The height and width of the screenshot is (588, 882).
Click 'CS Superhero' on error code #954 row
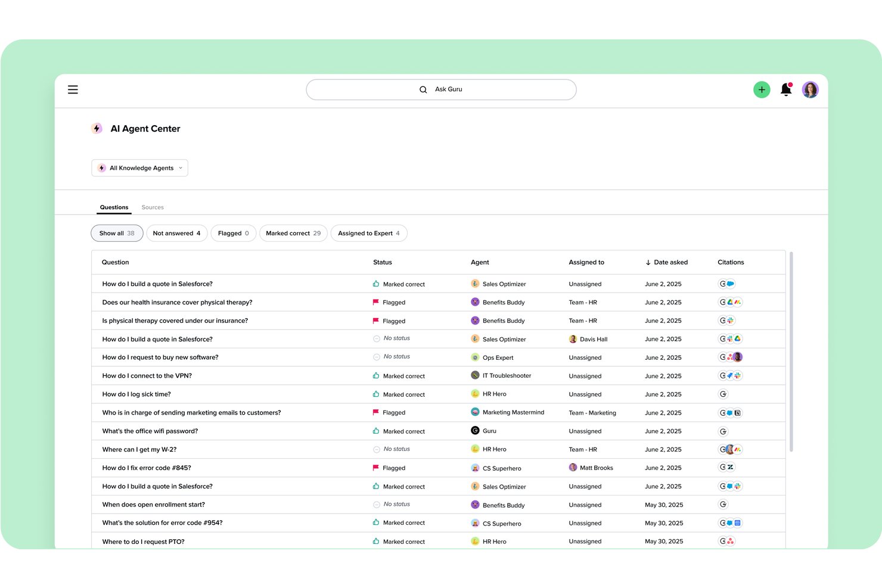pos(502,524)
